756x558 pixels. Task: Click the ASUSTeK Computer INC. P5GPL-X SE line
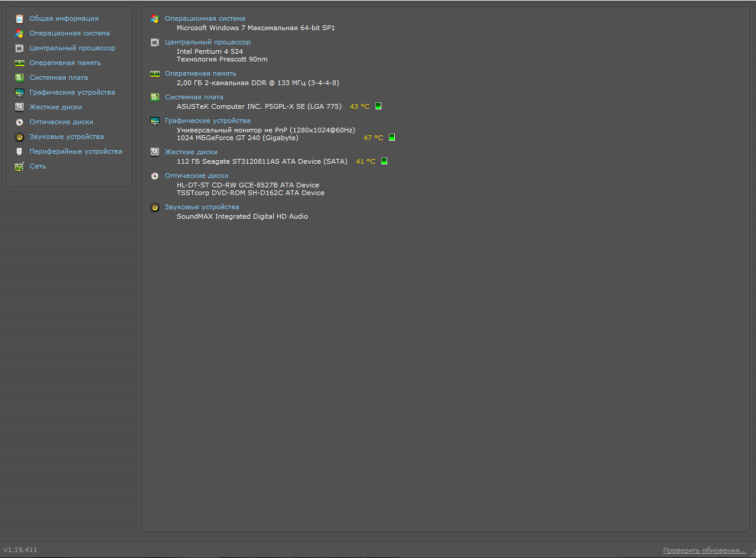[x=259, y=106]
